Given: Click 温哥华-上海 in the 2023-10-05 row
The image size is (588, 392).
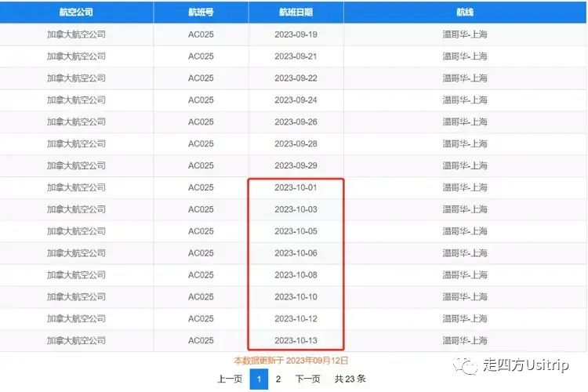Looking at the screenshot, I should [465, 231].
